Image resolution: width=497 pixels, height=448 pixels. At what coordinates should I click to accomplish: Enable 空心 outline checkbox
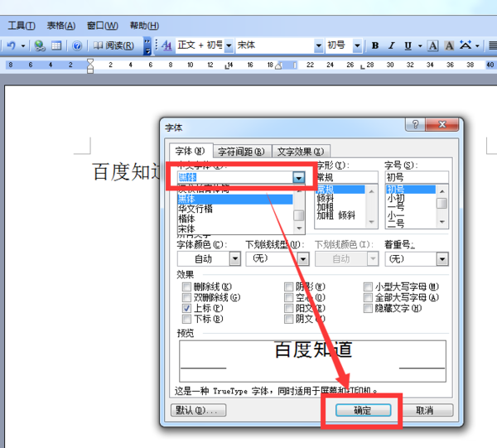[x=288, y=298]
